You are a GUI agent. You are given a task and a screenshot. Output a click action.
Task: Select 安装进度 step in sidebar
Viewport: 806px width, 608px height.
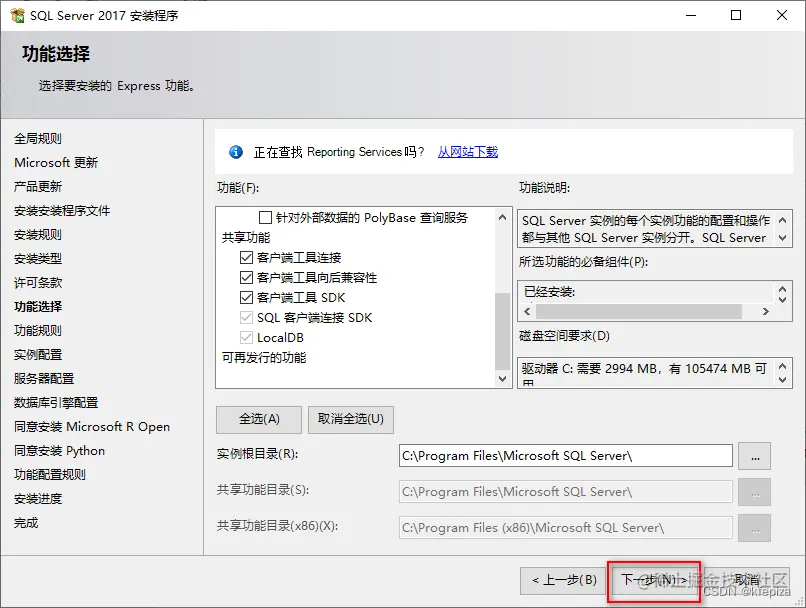pos(38,499)
